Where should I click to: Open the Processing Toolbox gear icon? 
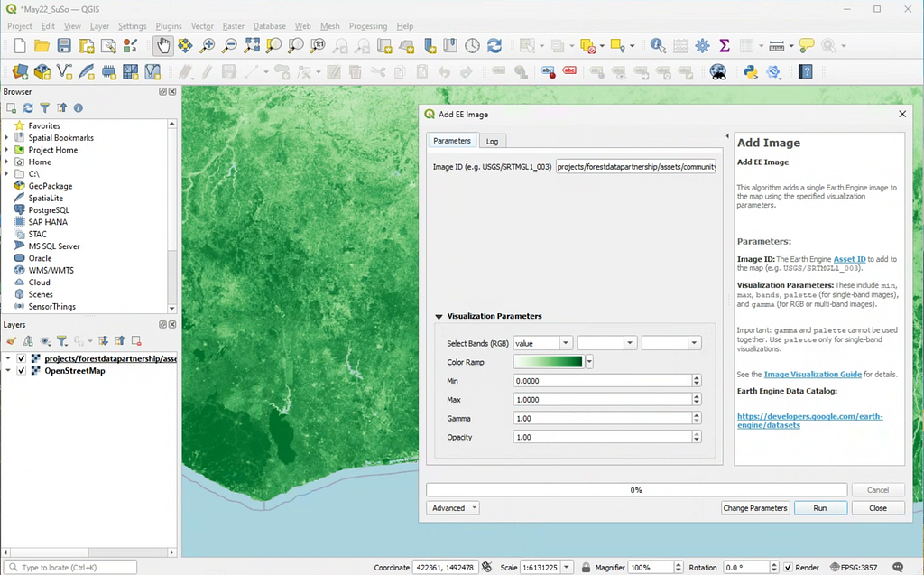pos(702,45)
